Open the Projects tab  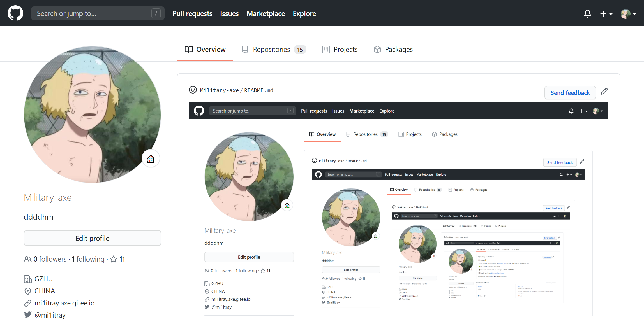click(x=340, y=50)
